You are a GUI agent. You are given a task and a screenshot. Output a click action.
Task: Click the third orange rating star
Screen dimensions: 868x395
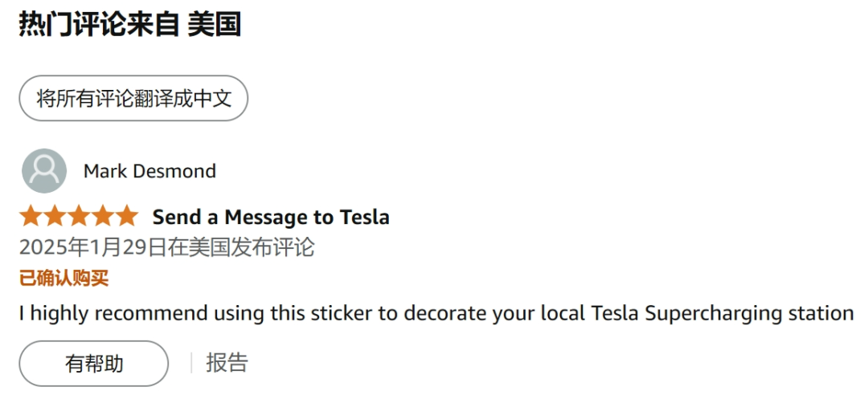[79, 216]
